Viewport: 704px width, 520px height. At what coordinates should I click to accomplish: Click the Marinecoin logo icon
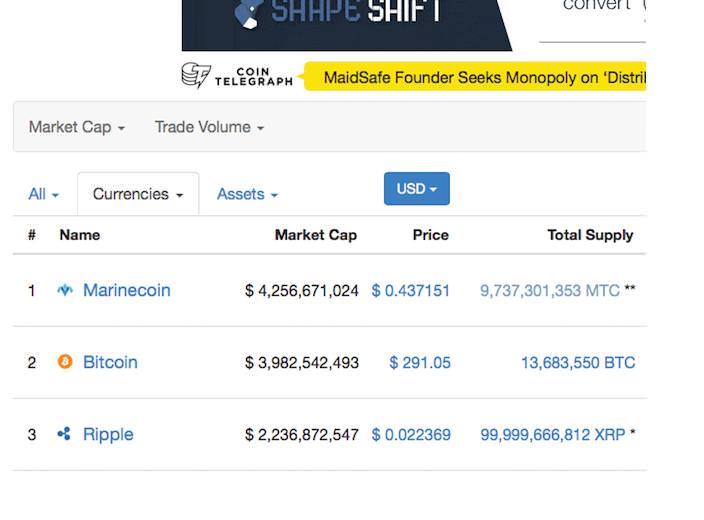[x=65, y=290]
